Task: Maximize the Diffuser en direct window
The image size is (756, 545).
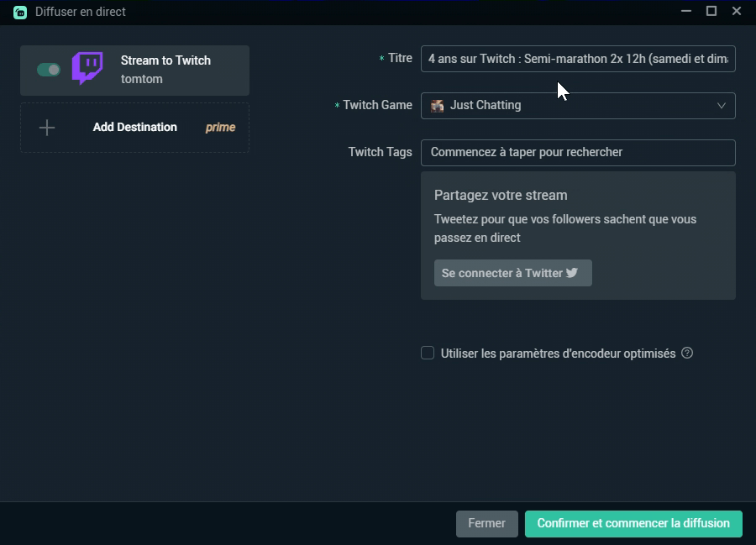Action: [x=711, y=11]
